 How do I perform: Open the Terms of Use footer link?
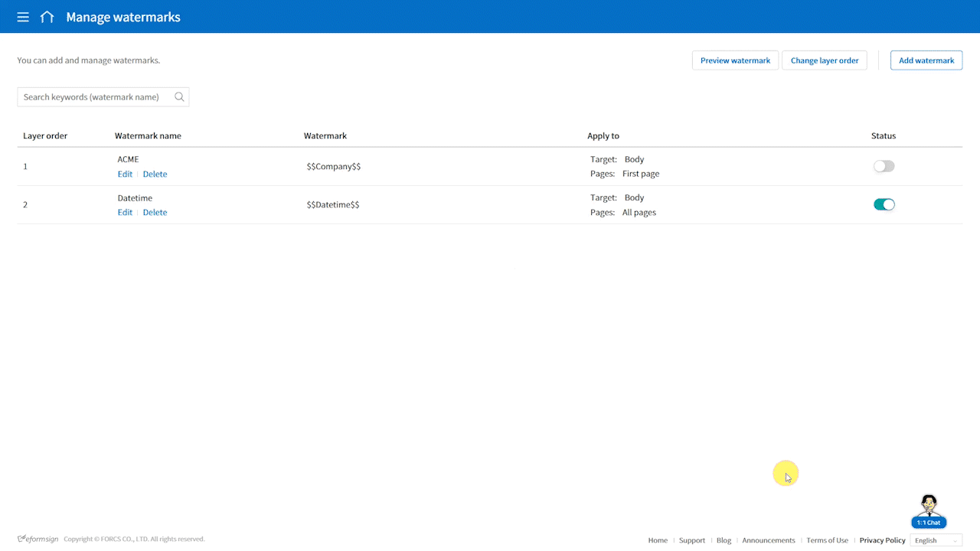click(x=827, y=540)
